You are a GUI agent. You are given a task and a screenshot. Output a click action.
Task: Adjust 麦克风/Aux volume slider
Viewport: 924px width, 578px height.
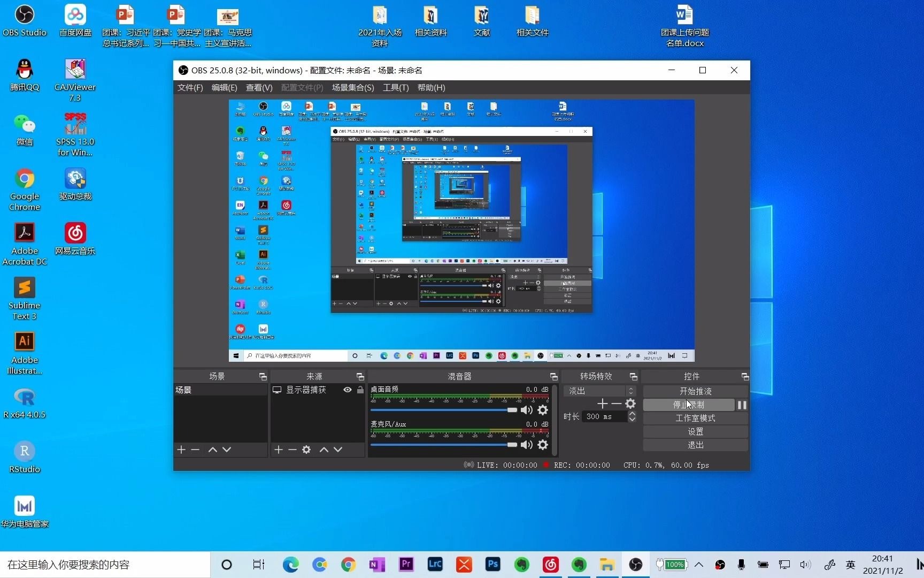(x=444, y=445)
